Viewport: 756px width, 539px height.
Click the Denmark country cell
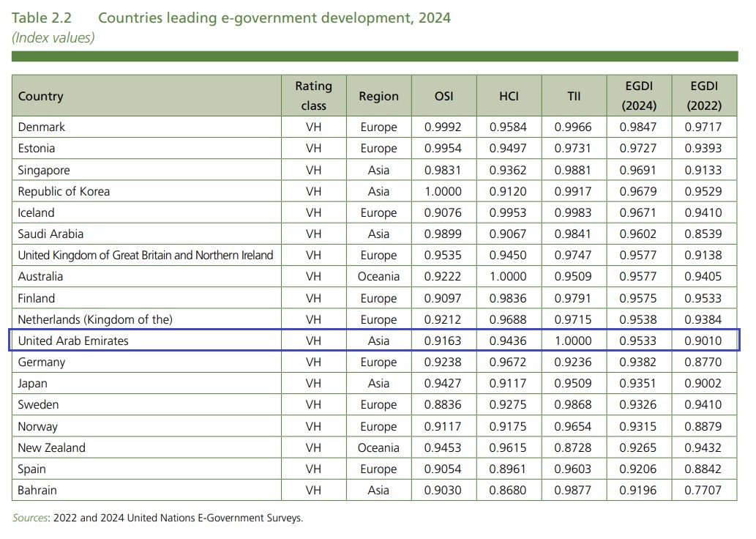tap(42, 127)
